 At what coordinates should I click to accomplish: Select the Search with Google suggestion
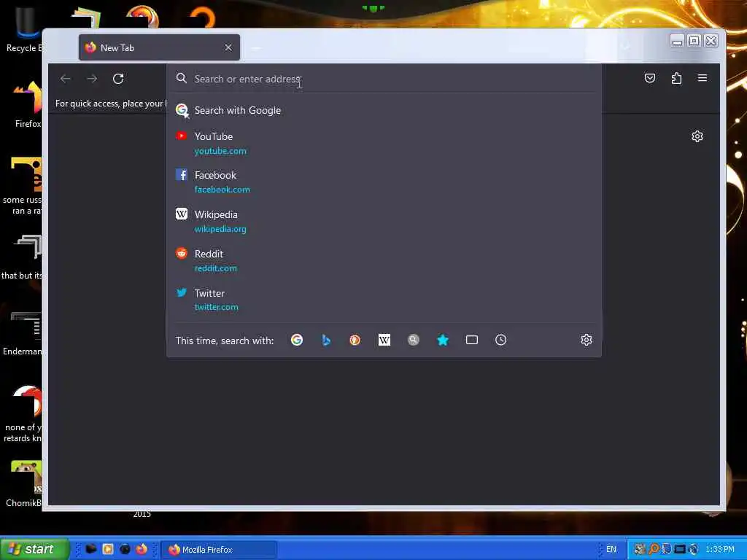pyautogui.click(x=384, y=111)
